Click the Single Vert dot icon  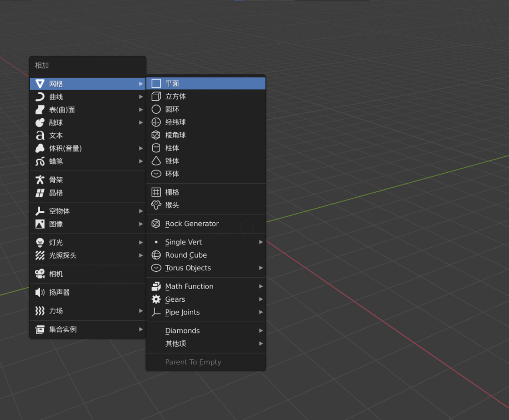point(156,242)
